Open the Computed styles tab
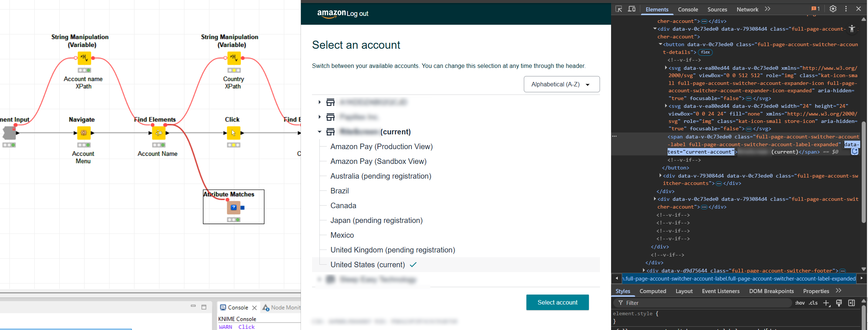 (x=653, y=291)
